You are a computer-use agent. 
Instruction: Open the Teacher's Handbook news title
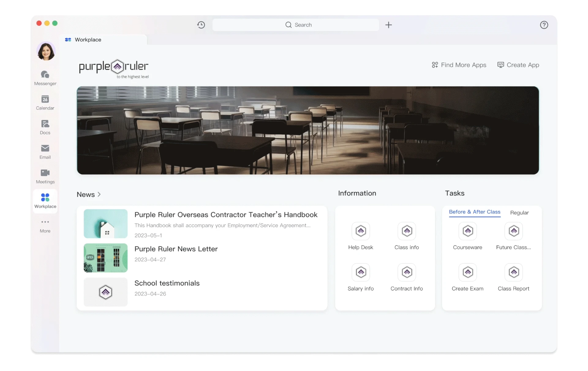pos(226,215)
